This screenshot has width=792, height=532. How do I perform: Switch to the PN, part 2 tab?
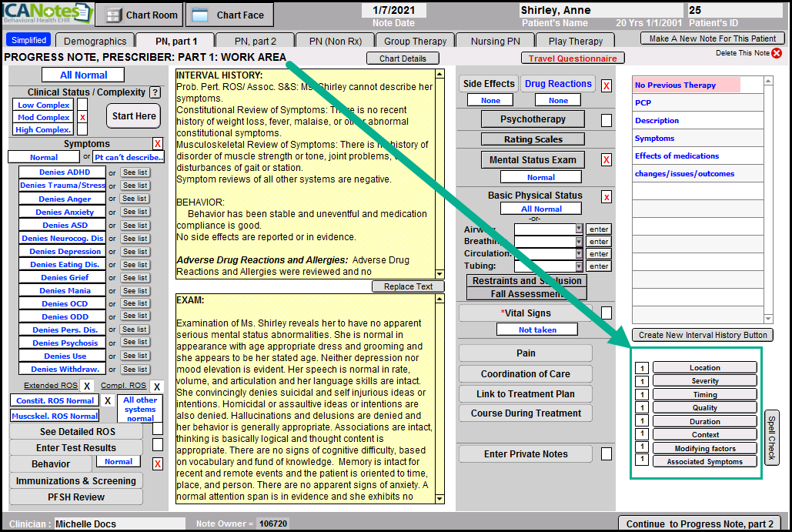click(x=255, y=41)
